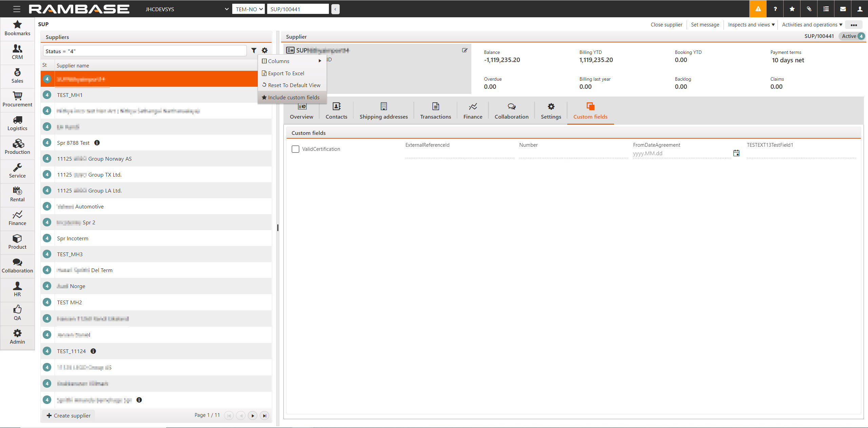Tick the ValidCertification checkbox
Image resolution: width=868 pixels, height=428 pixels.
(x=295, y=149)
